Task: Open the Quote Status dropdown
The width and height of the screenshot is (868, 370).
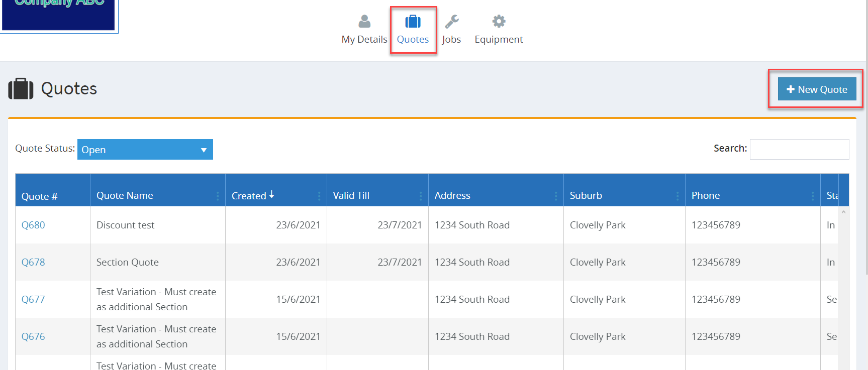Action: (145, 150)
